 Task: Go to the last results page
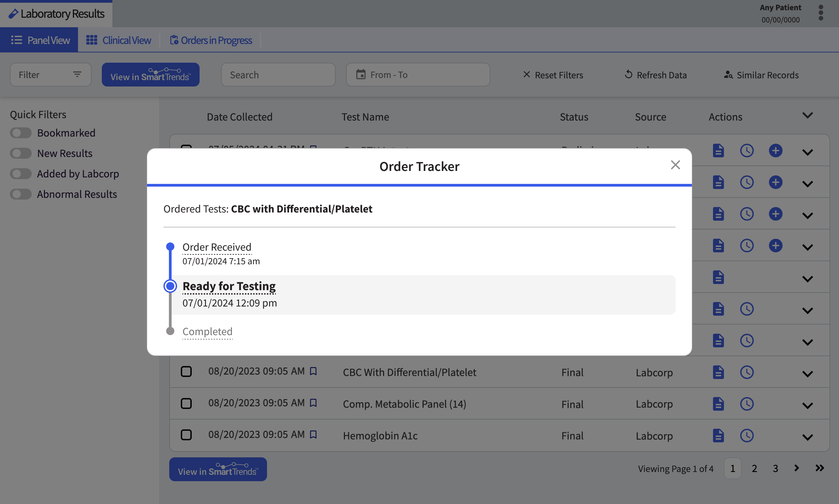click(x=820, y=468)
